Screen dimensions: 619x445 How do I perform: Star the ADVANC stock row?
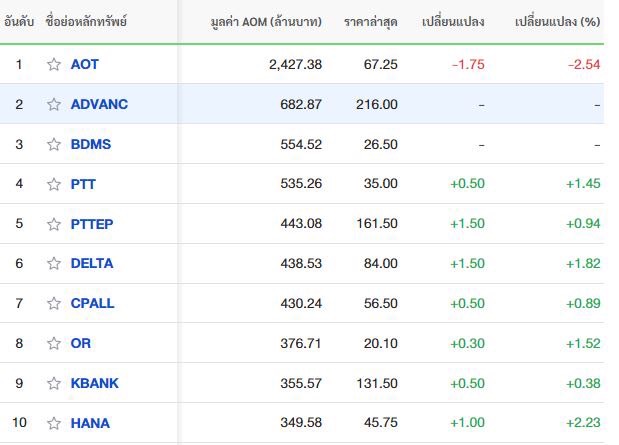click(x=54, y=104)
